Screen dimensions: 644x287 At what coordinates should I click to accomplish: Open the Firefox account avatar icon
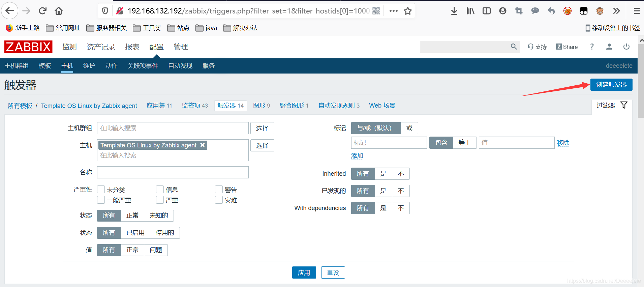503,11
